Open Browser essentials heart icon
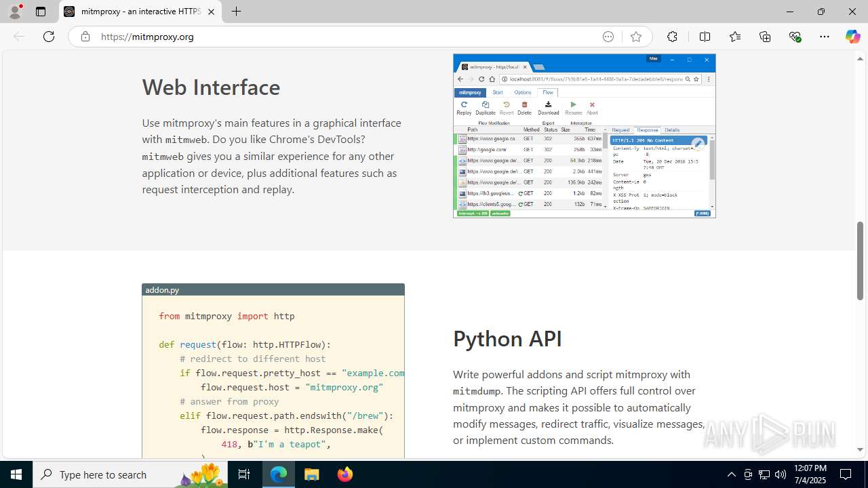The width and height of the screenshot is (868, 488). (x=795, y=37)
